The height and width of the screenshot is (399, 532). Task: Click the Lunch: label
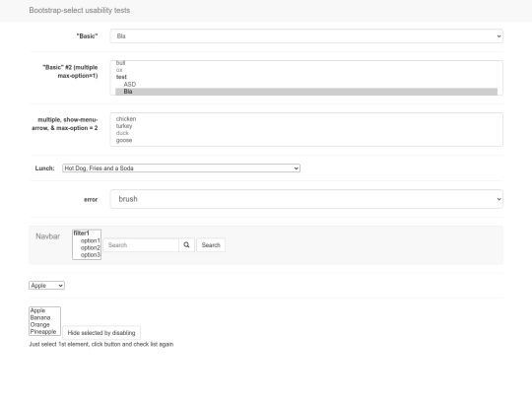[x=44, y=168]
